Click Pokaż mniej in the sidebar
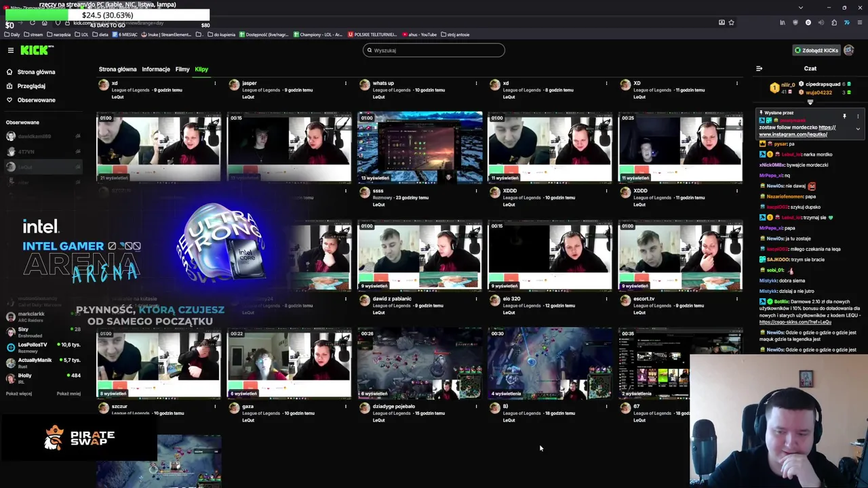The width and height of the screenshot is (868, 488). (68, 394)
